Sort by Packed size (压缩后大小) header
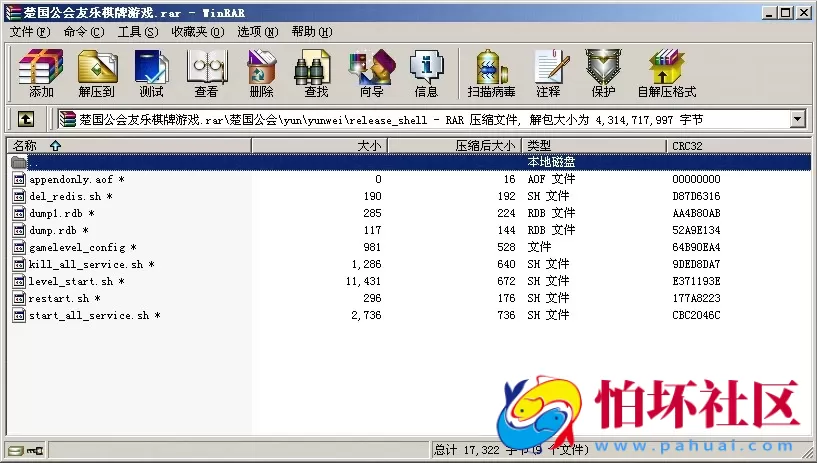The width and height of the screenshot is (817, 463). 454,146
